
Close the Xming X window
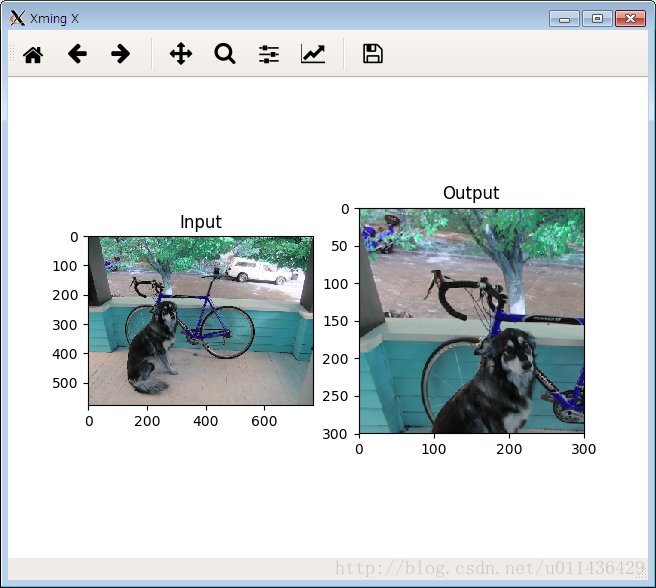tap(630, 19)
